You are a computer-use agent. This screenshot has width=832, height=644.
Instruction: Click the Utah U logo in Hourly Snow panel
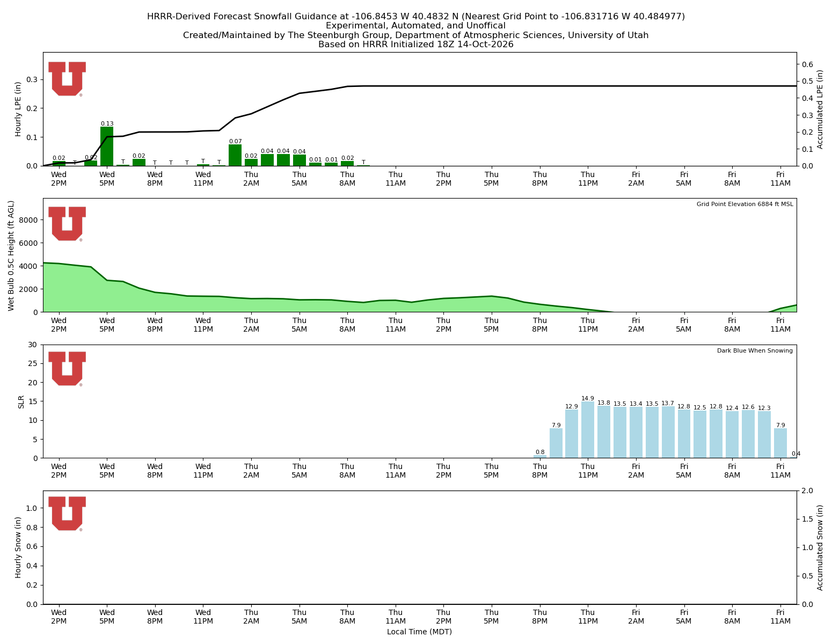pyautogui.click(x=67, y=514)
